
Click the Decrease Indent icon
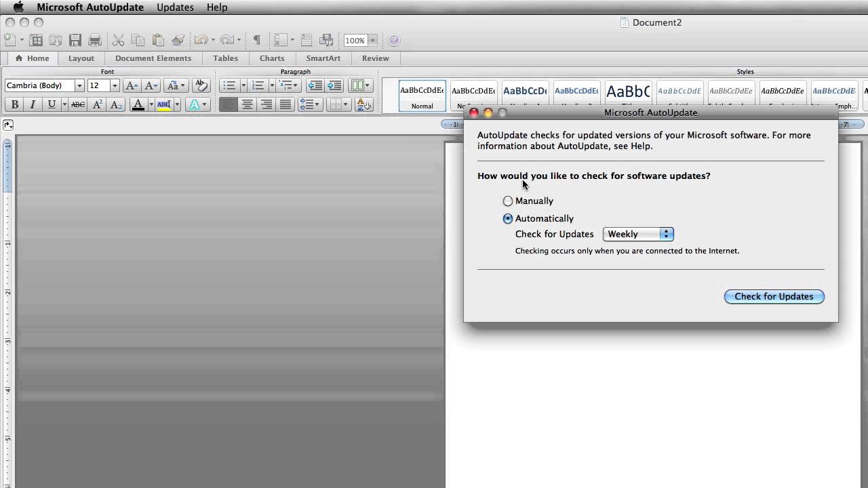pos(315,85)
